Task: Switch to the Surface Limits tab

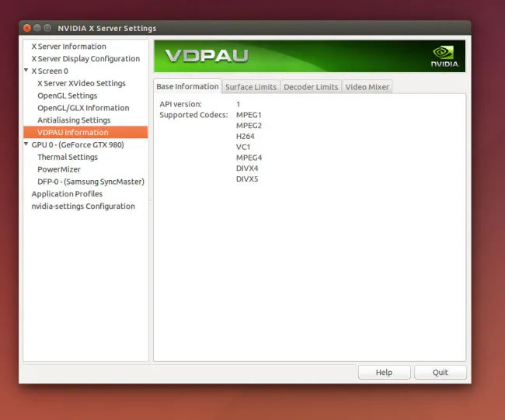Action: [250, 87]
